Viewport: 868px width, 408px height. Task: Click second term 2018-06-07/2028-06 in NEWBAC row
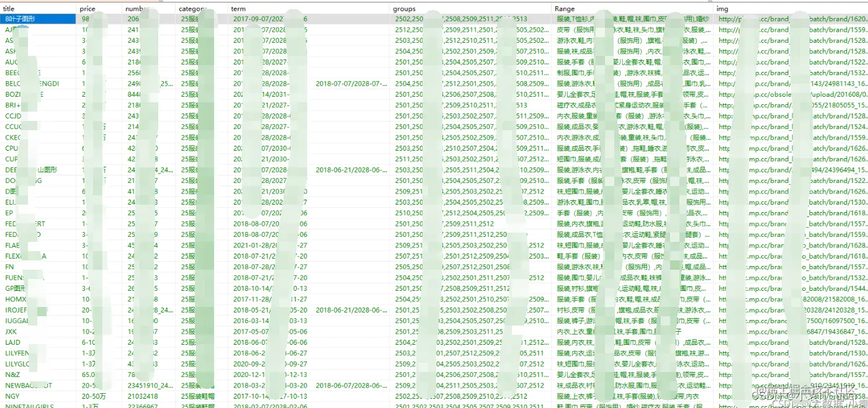[352, 386]
